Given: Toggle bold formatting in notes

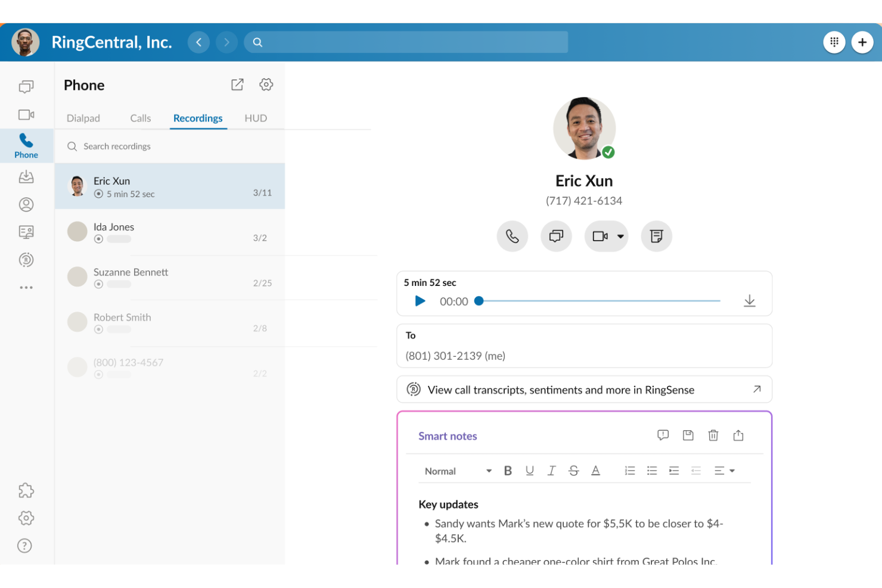Looking at the screenshot, I should click(x=508, y=471).
